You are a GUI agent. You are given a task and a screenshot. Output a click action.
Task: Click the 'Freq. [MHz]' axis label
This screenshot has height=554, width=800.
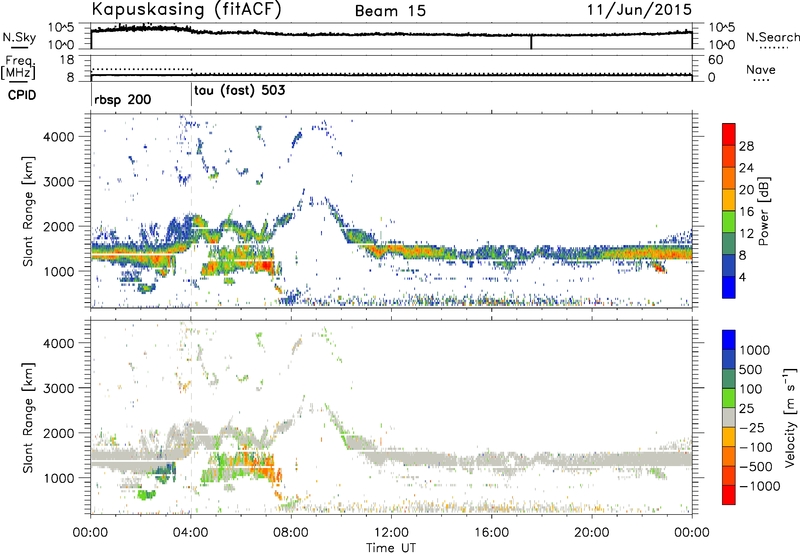18,67
